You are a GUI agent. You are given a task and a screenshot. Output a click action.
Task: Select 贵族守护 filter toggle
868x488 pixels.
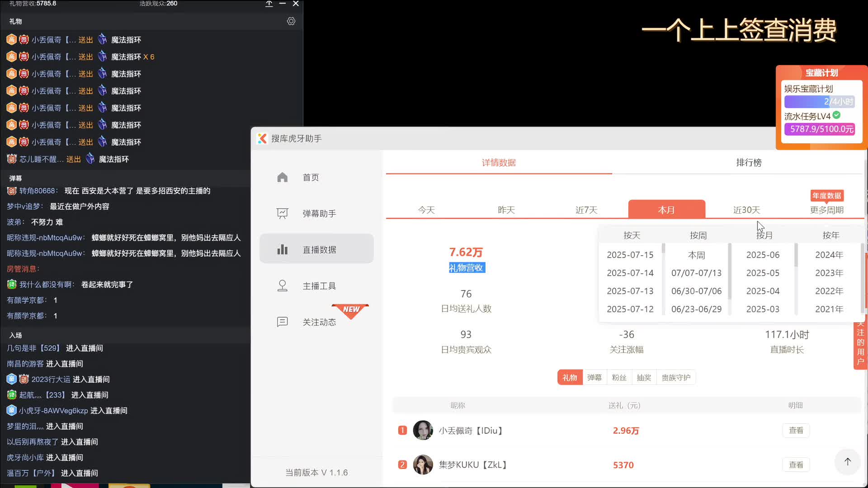coord(676,377)
